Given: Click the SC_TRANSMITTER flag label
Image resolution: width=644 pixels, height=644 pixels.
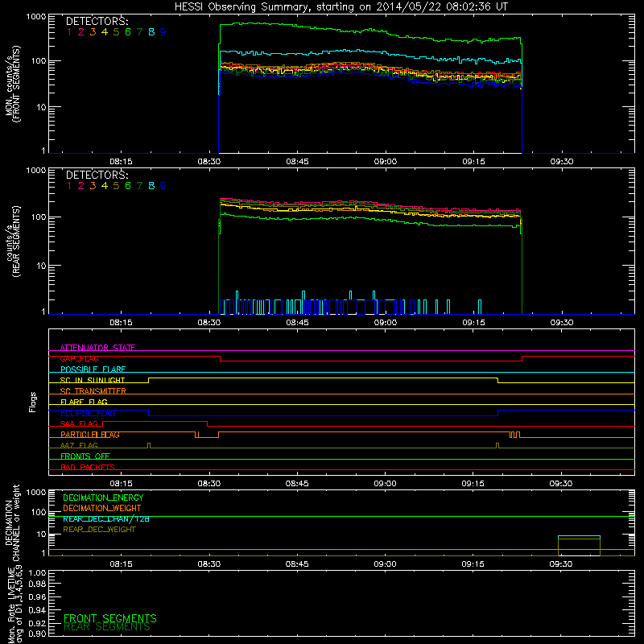Looking at the screenshot, I should (93, 391).
